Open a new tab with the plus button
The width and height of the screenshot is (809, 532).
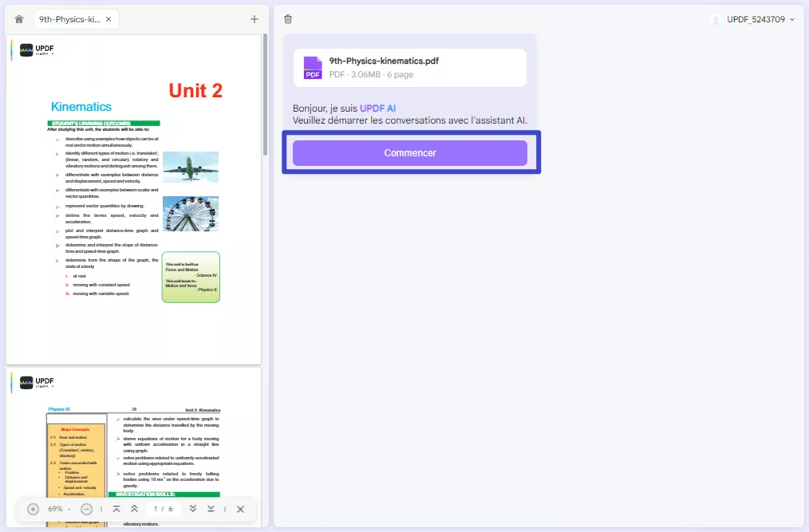tap(254, 18)
